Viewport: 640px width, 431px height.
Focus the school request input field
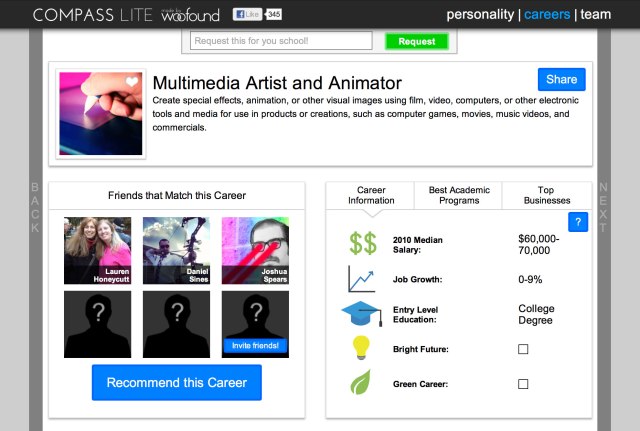282,41
